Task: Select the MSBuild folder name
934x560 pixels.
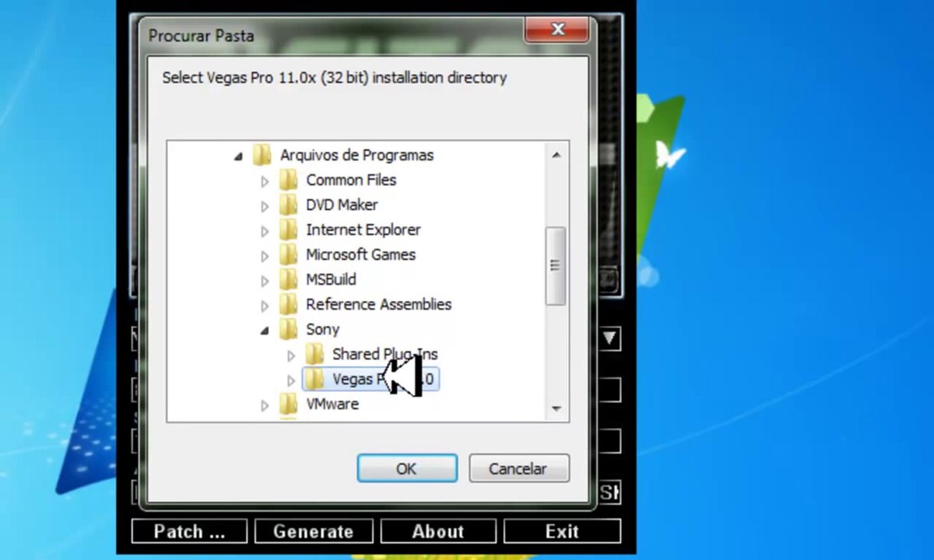Action: (x=331, y=279)
